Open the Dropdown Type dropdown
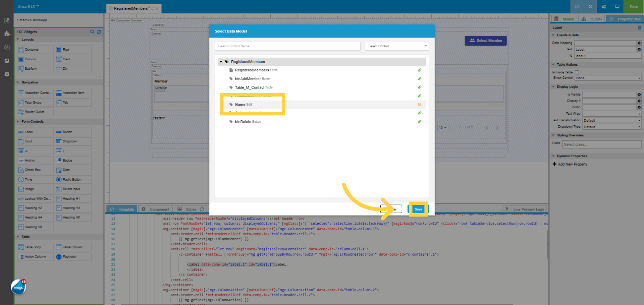The width and height of the screenshot is (644, 305). pyautogui.click(x=612, y=127)
